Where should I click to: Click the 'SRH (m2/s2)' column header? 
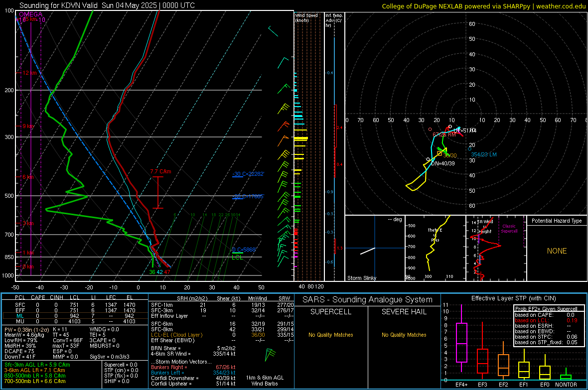192,298
